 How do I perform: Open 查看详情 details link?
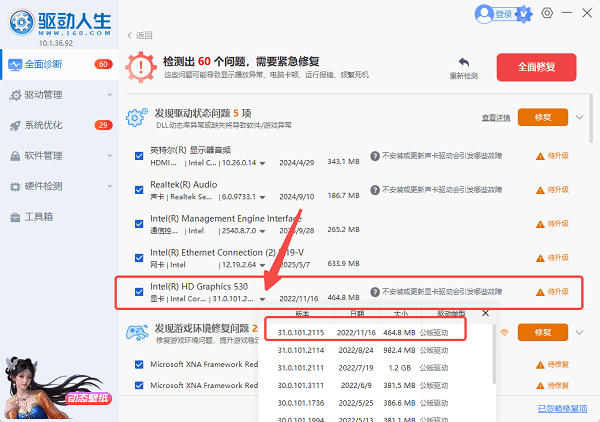[x=496, y=118]
